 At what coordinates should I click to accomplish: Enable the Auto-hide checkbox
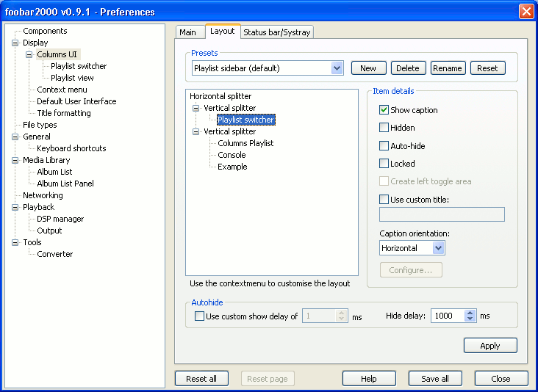pyautogui.click(x=384, y=145)
